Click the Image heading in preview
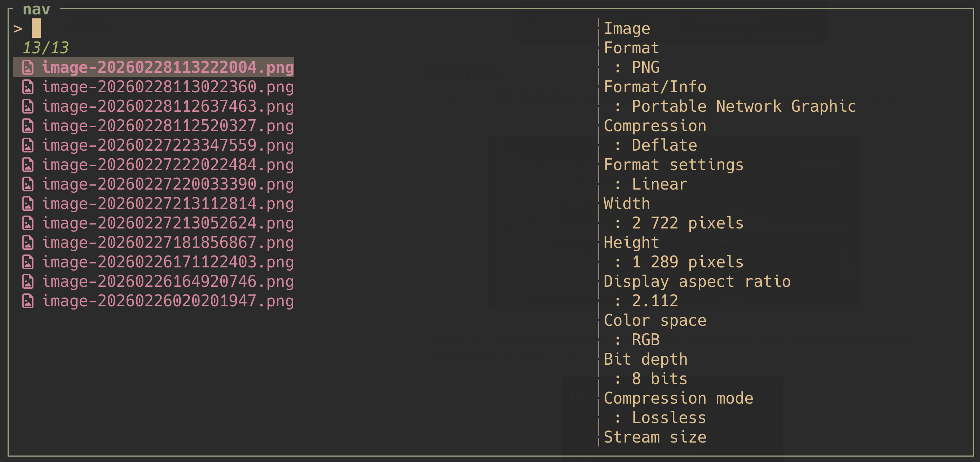The image size is (980, 462). pyautogui.click(x=627, y=28)
